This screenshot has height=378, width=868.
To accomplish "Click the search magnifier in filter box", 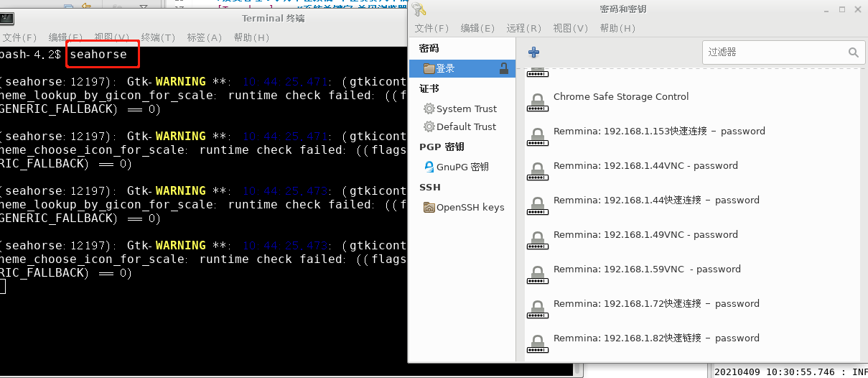I will tap(853, 52).
